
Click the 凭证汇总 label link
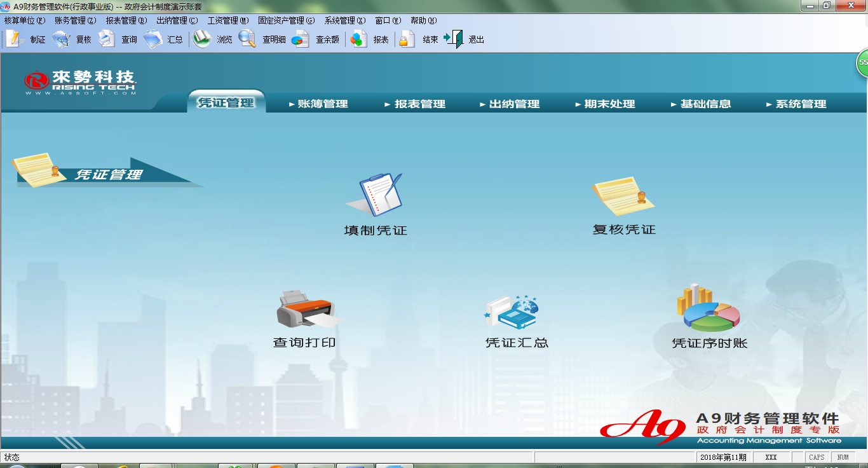coord(517,343)
